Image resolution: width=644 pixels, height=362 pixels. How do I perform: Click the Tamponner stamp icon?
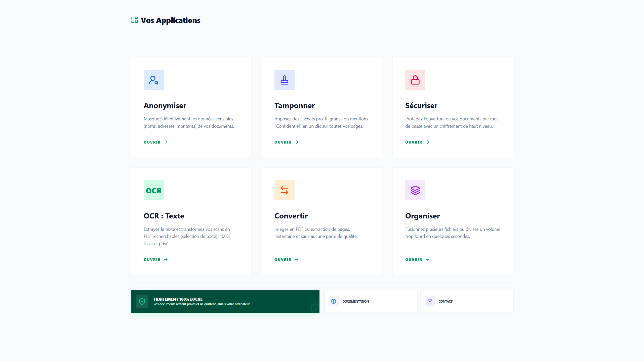[x=284, y=80]
